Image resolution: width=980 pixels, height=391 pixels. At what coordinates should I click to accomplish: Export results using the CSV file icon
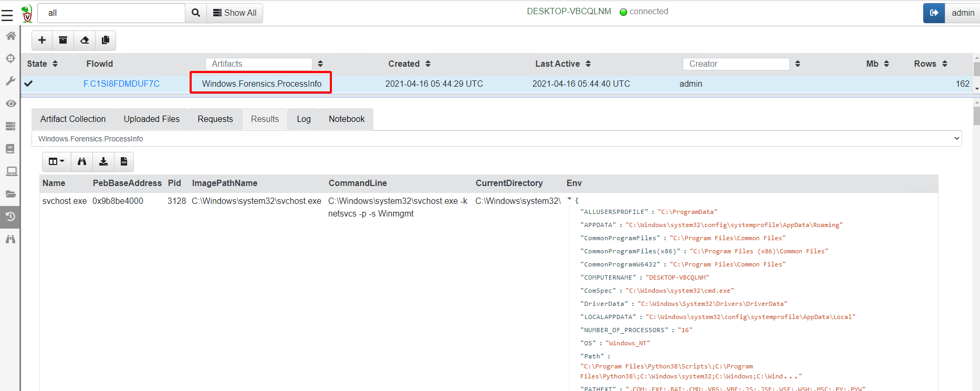pyautogui.click(x=124, y=162)
